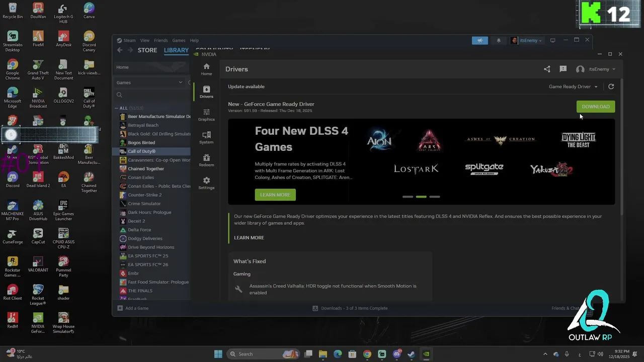The image size is (644, 362).
Task: Click the taskbar Search box
Action: coord(263,354)
